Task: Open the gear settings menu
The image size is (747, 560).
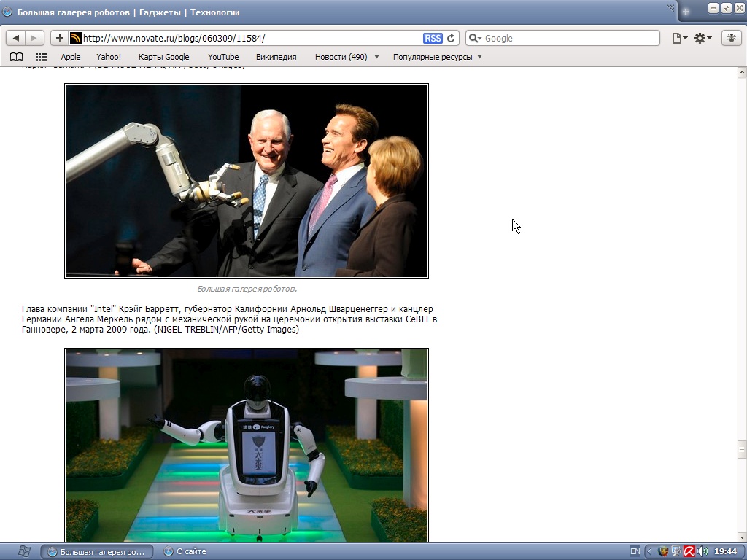Action: pos(703,38)
